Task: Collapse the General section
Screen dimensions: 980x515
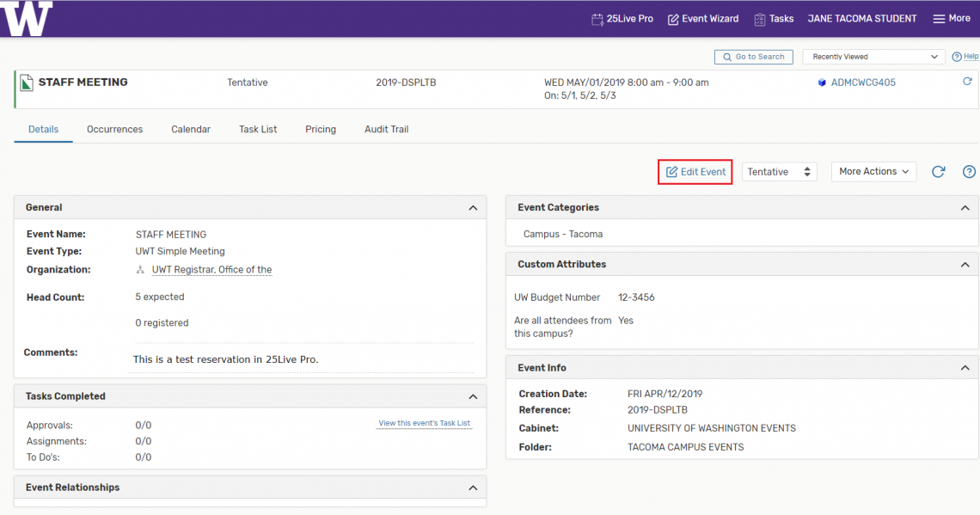Action: pyautogui.click(x=472, y=208)
